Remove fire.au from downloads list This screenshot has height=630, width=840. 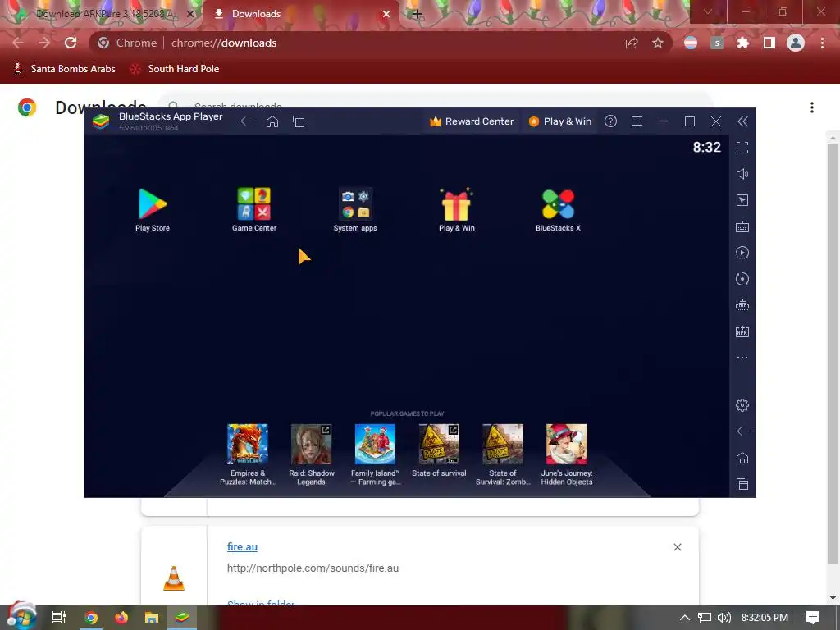678,547
